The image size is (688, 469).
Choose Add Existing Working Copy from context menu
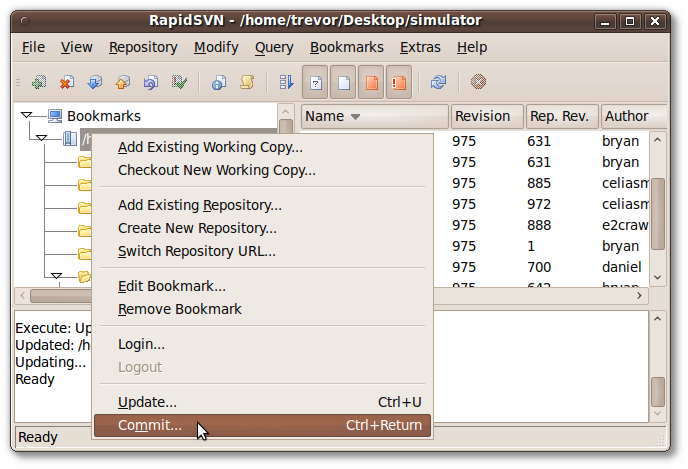tap(262, 147)
